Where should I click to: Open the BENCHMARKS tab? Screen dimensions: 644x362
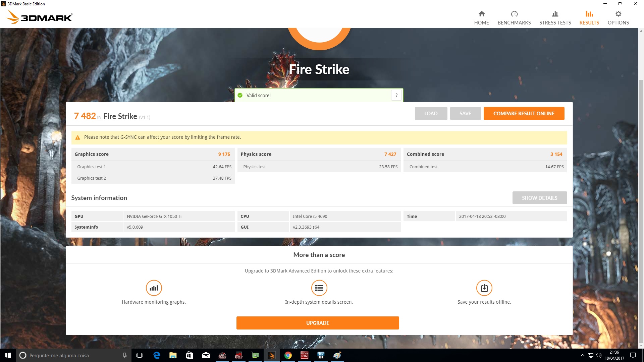click(x=514, y=18)
